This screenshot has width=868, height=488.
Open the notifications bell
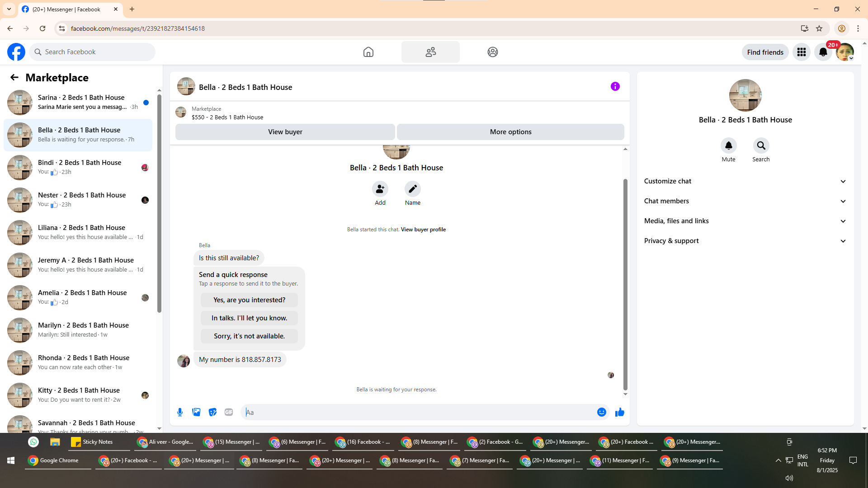[x=823, y=52]
